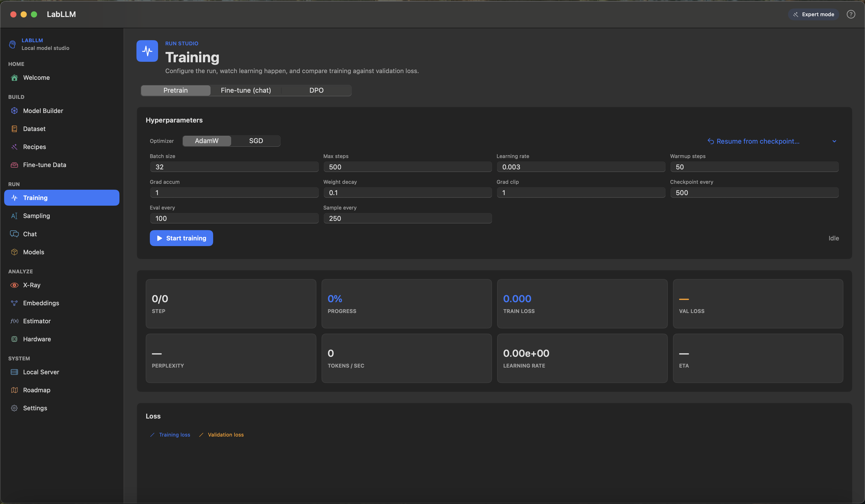
Task: Switch to the Pretrain tab
Action: coord(175,91)
